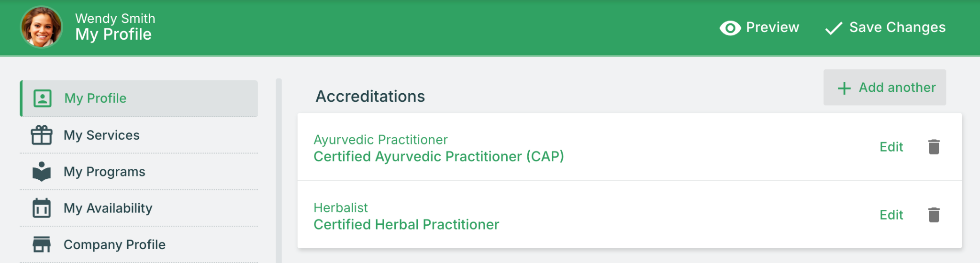Click the My Services gift icon
Image resolution: width=980 pixels, height=263 pixels.
coord(42,135)
